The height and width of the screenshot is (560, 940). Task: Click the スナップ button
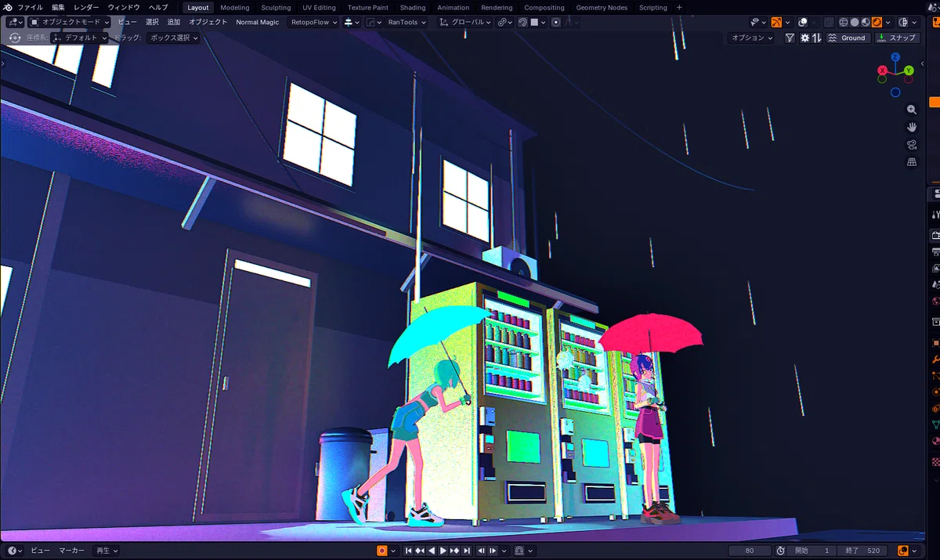[x=897, y=38]
